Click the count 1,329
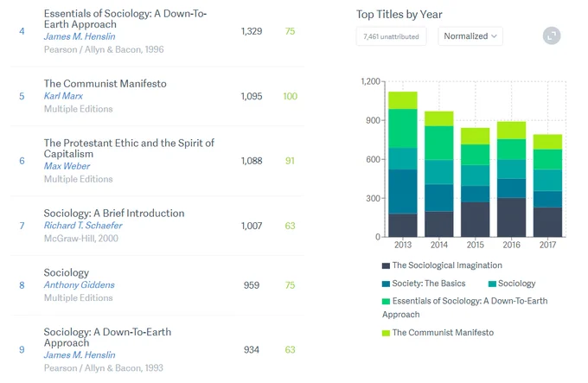588x383 pixels. click(x=252, y=31)
